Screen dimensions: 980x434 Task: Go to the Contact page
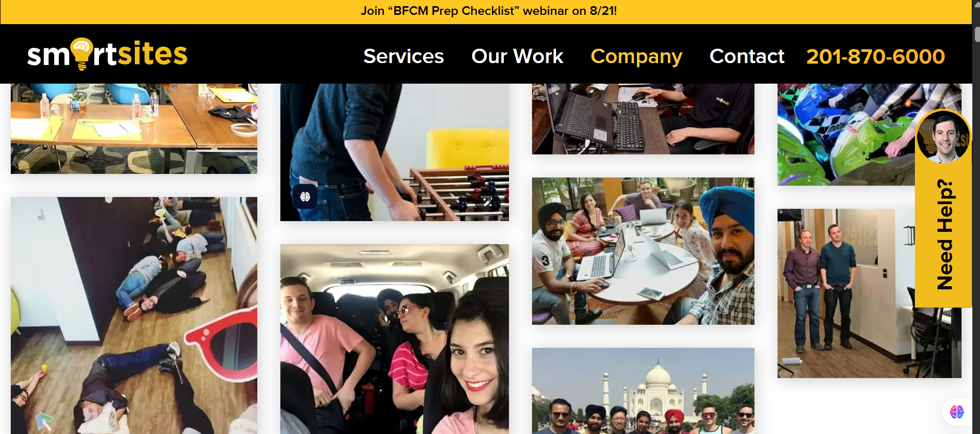(x=747, y=56)
